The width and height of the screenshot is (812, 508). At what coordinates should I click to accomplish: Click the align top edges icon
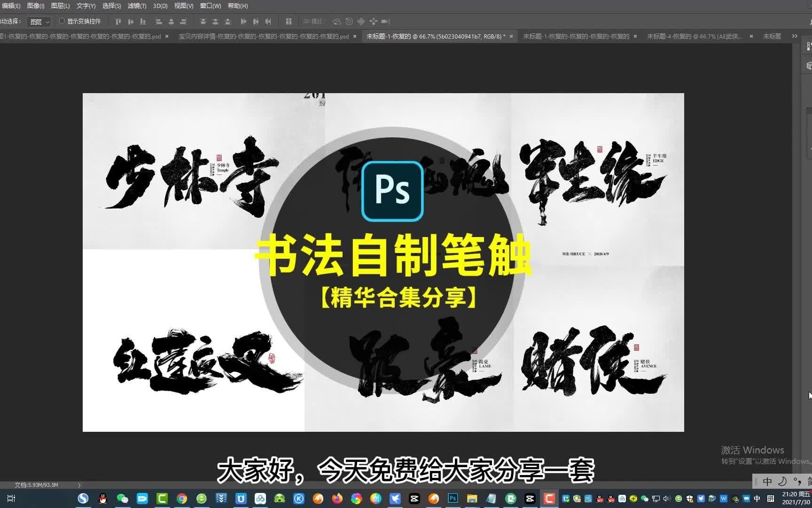click(118, 21)
